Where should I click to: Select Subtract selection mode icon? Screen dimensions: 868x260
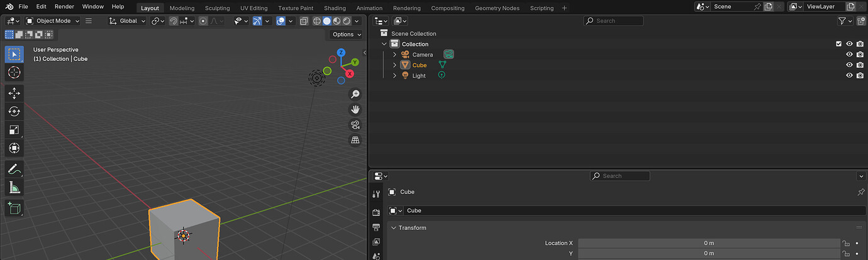(x=30, y=35)
